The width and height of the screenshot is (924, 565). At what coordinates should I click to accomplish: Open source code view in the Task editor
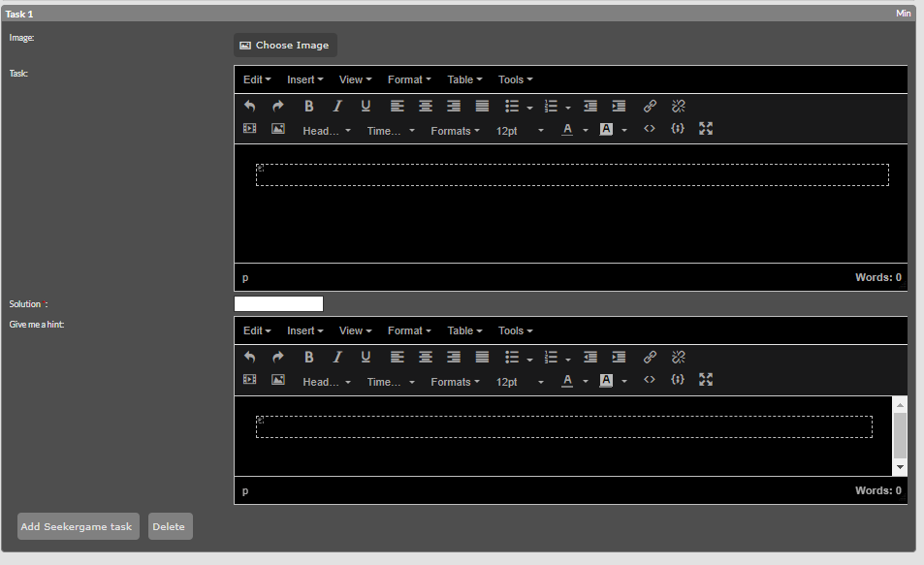(650, 130)
